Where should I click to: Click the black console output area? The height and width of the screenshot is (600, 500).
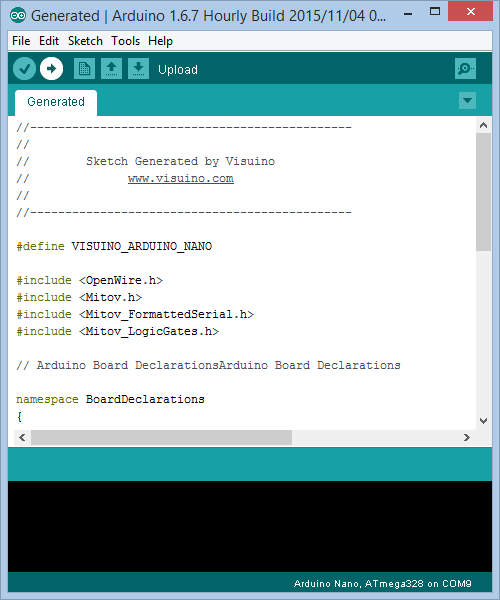250,526
